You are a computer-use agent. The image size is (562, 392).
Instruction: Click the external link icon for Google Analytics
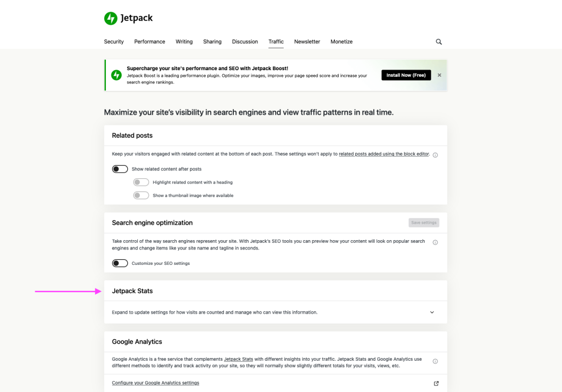point(436,383)
